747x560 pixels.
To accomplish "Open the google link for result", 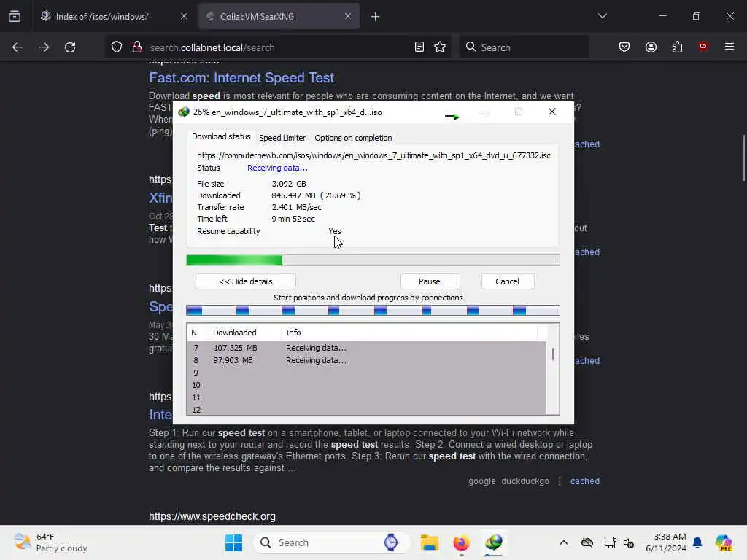I will [x=481, y=481].
